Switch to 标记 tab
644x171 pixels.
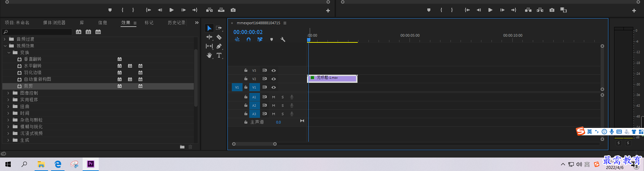149,23
